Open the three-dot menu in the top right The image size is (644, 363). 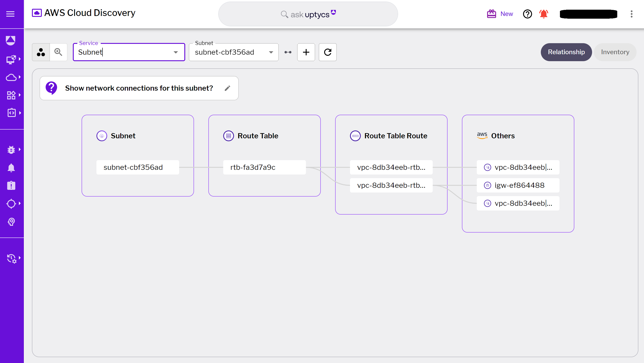click(x=632, y=14)
